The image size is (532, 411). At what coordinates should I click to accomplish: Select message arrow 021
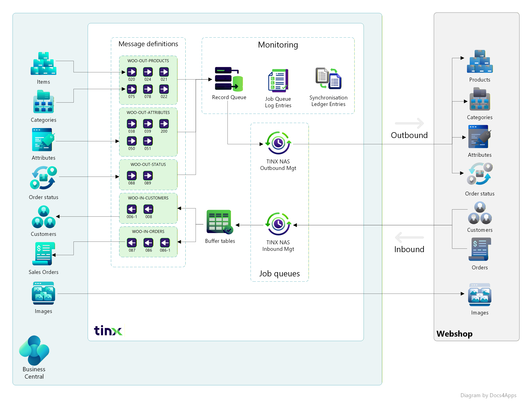point(164,72)
